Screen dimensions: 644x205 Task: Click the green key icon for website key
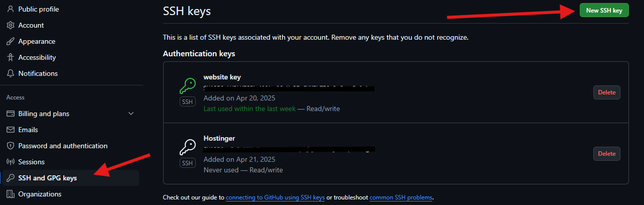click(x=187, y=86)
